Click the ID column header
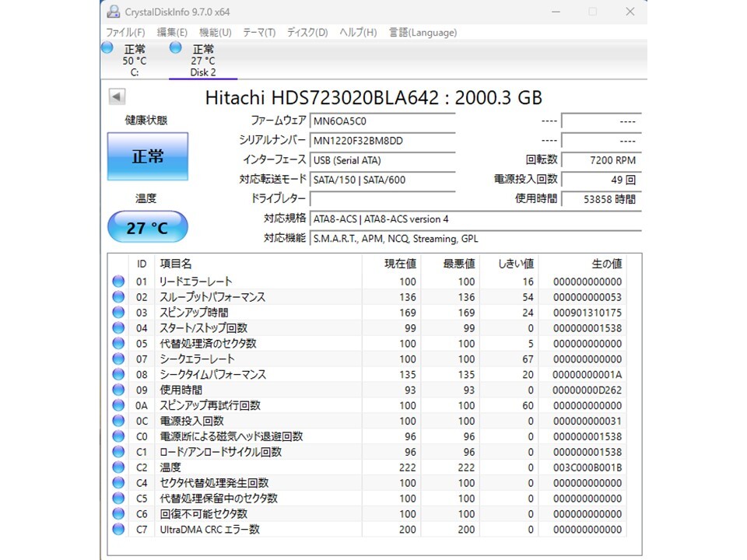747x560 pixels. coord(142,264)
